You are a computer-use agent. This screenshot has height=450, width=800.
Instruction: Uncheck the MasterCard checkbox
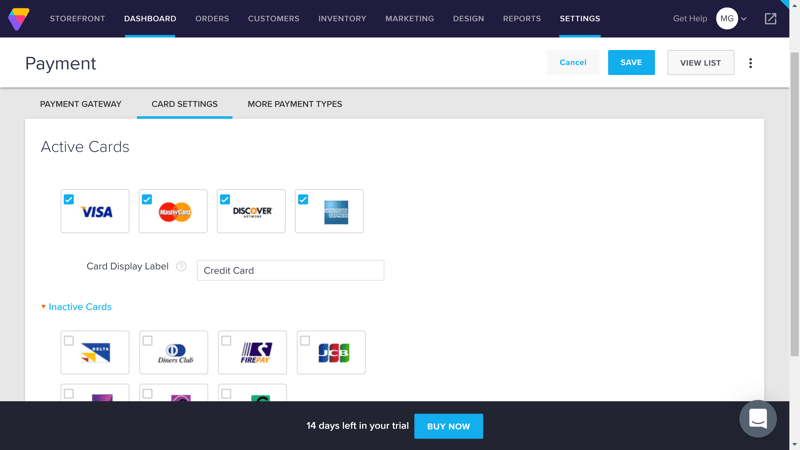point(147,199)
